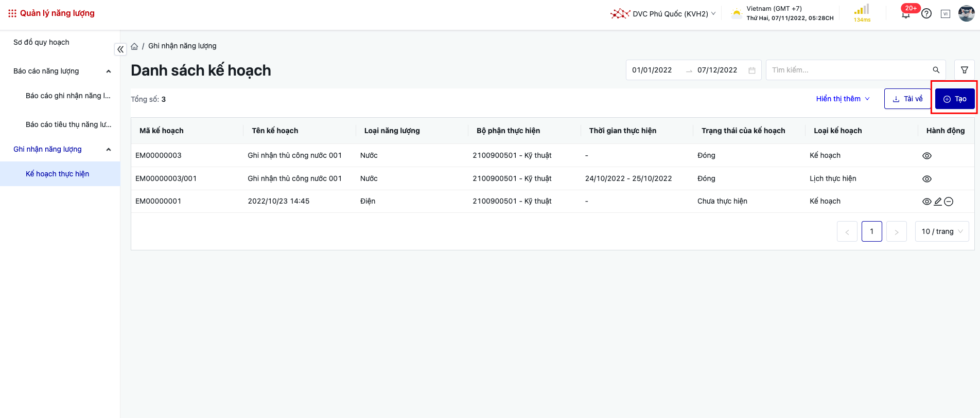The image size is (980, 418).
Task: Go to home via breadcrumb house icon
Action: point(134,46)
